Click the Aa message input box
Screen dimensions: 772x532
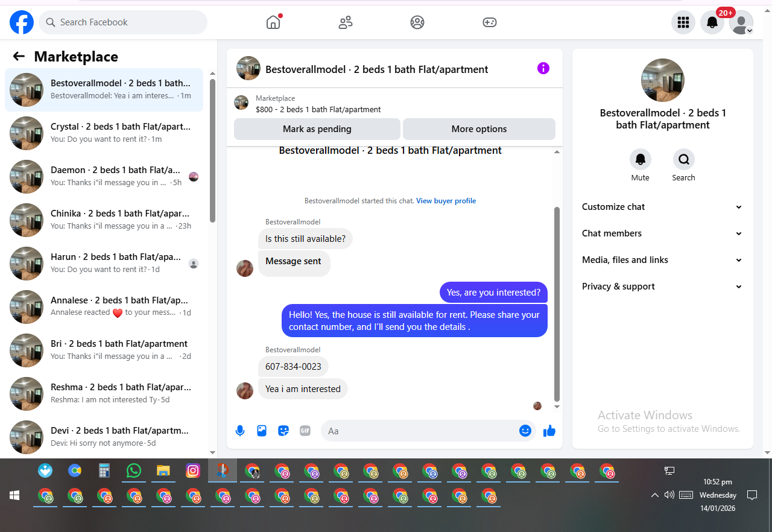421,431
